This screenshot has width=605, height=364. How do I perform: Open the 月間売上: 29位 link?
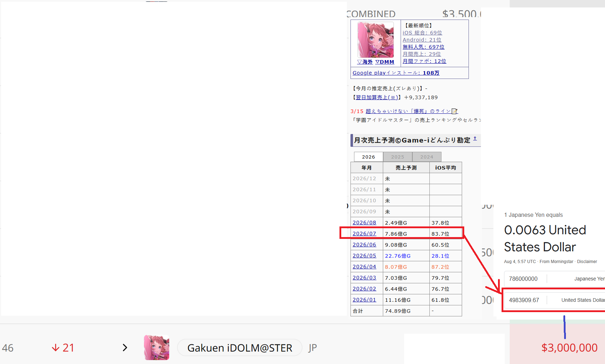[422, 54]
